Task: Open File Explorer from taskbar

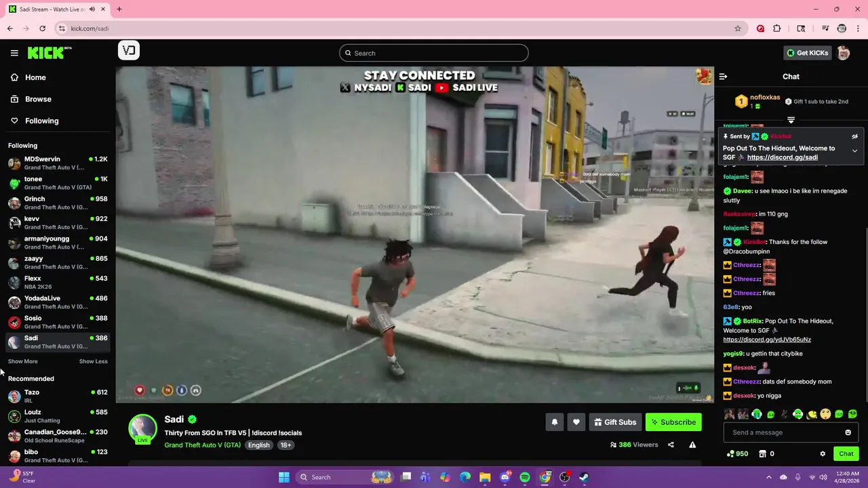Action: [485, 477]
